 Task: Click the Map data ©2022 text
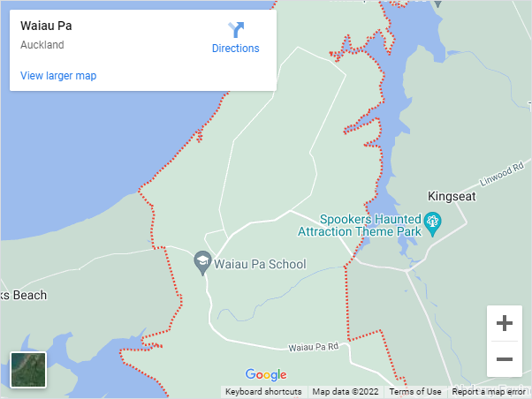(x=346, y=392)
